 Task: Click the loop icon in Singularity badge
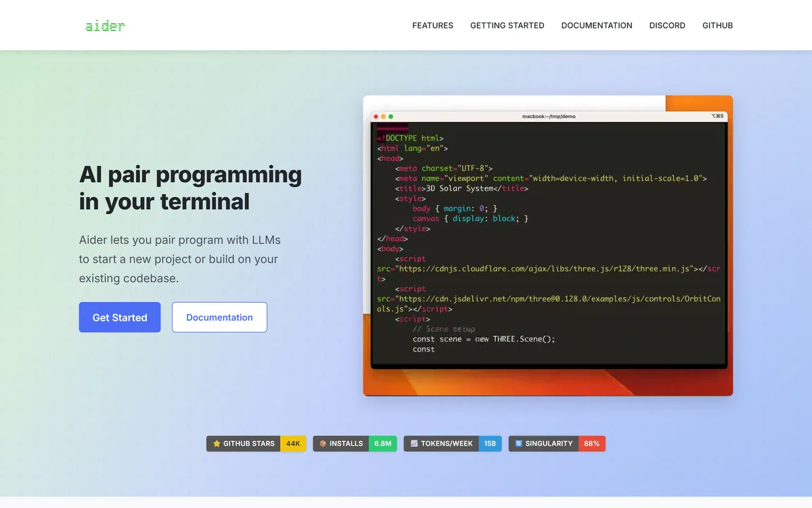tap(518, 444)
